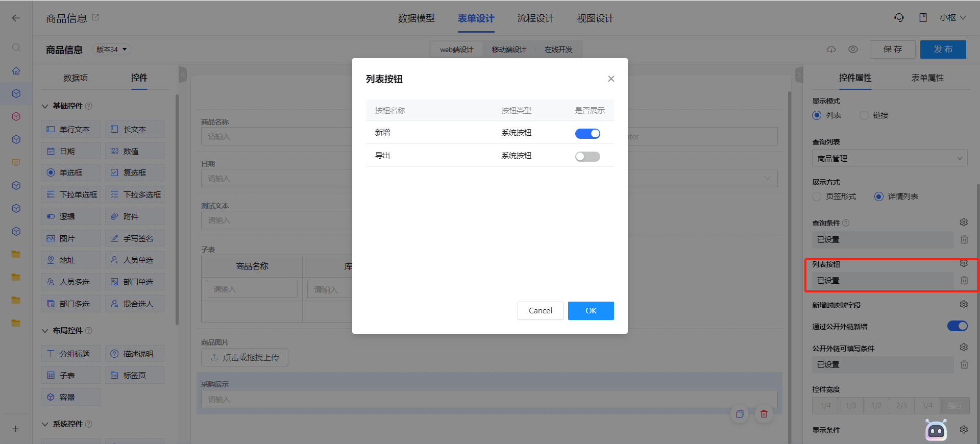
Task: Select the 子表 layout control
Action: [x=70, y=375]
